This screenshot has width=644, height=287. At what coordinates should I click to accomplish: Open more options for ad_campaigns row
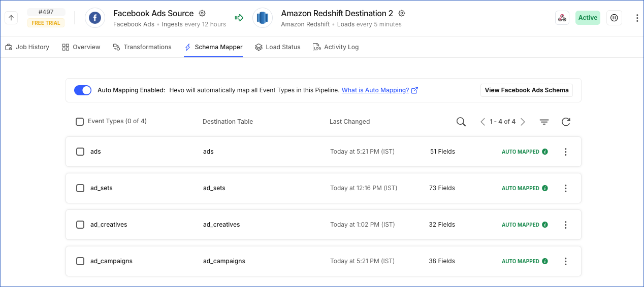point(565,261)
